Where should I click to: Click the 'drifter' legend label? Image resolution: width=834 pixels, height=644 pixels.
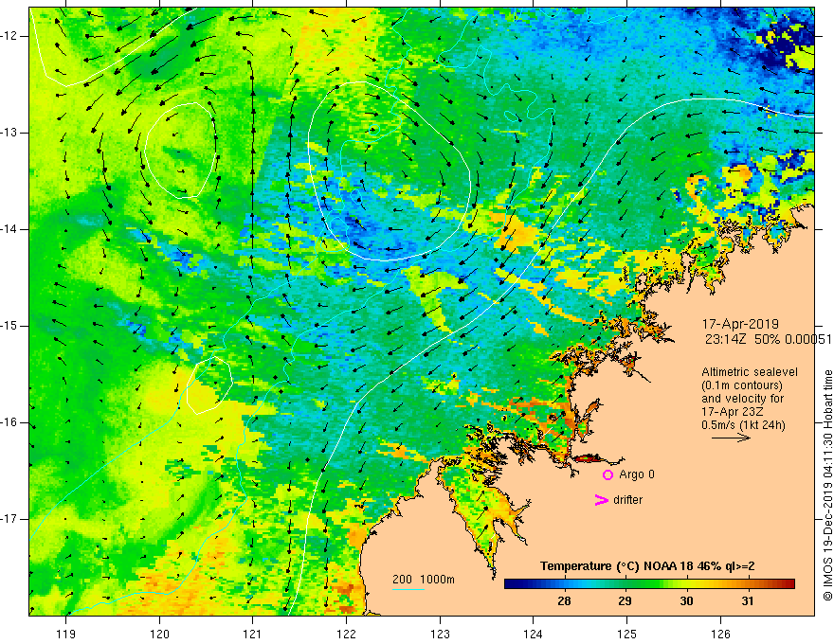pyautogui.click(x=627, y=500)
